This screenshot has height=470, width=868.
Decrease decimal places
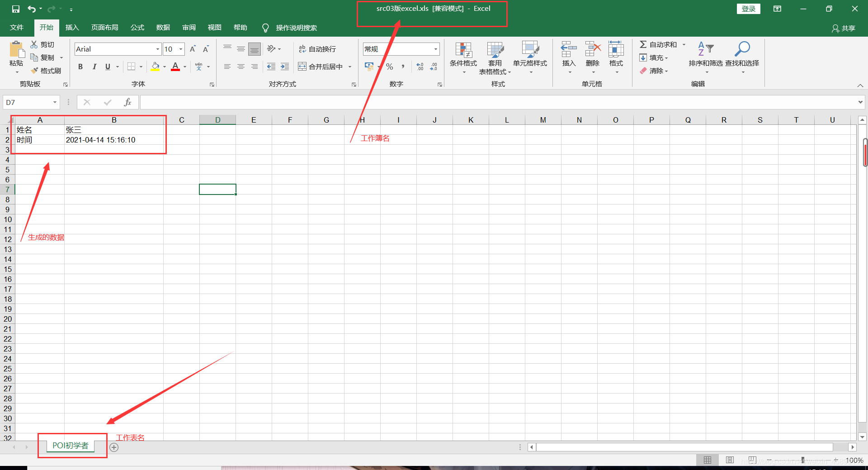click(434, 66)
